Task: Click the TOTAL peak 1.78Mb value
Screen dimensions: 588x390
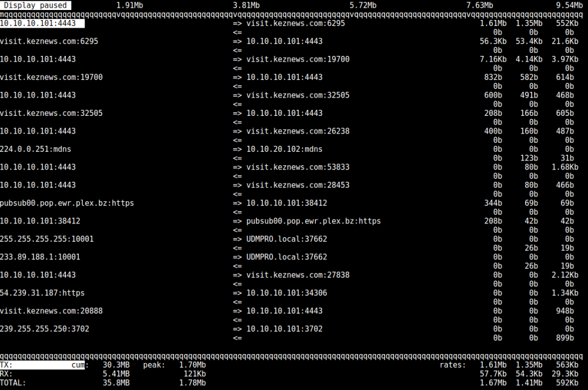Action: (192, 384)
